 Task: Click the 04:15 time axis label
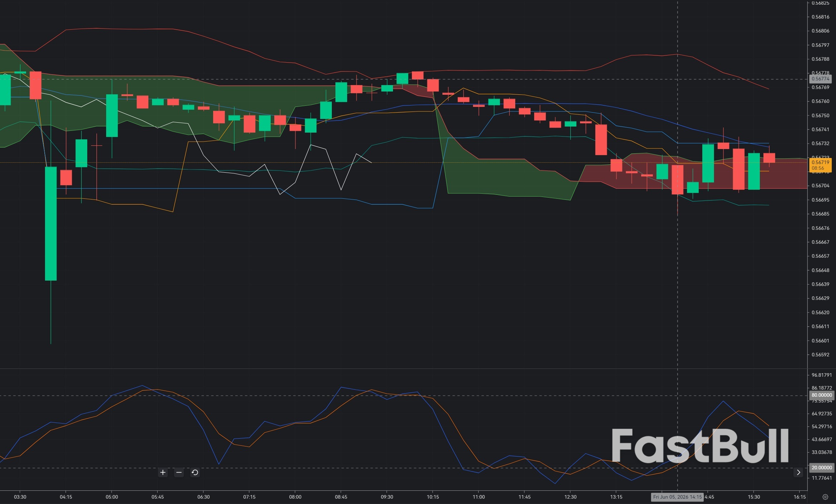(x=66, y=497)
